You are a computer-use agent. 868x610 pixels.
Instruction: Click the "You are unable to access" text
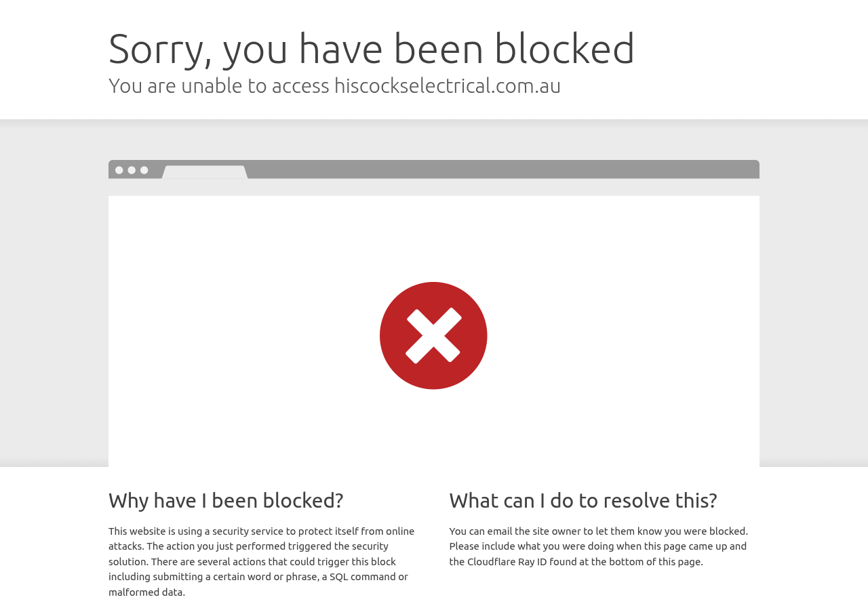219,85
